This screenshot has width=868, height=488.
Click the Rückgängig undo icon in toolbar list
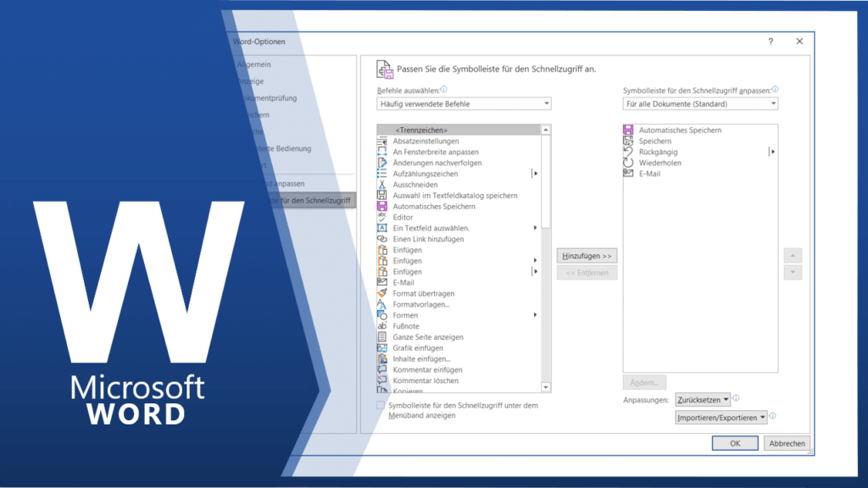[x=628, y=152]
